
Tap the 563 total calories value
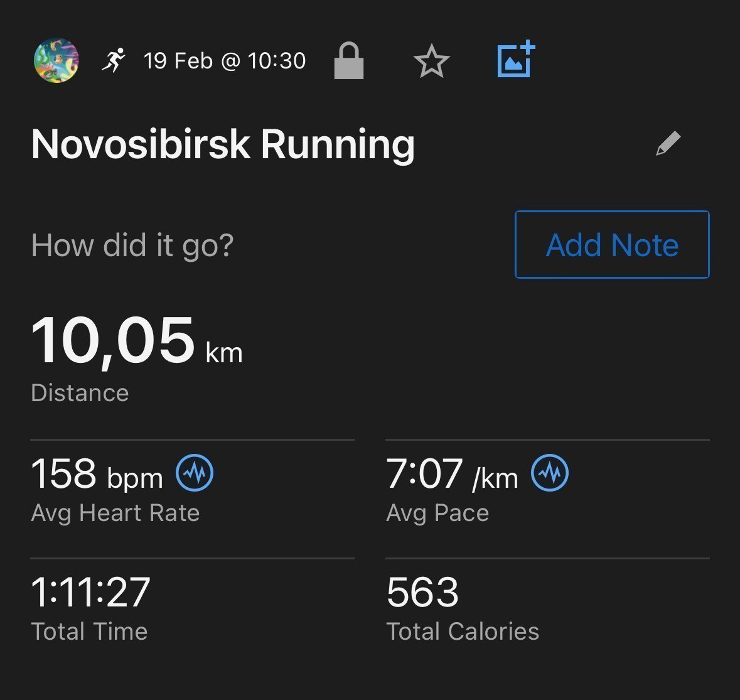point(422,592)
